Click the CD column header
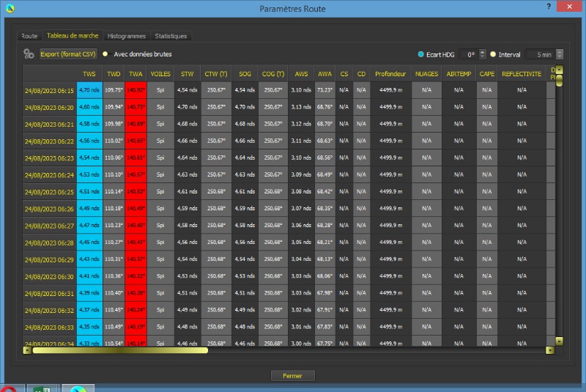 click(361, 73)
